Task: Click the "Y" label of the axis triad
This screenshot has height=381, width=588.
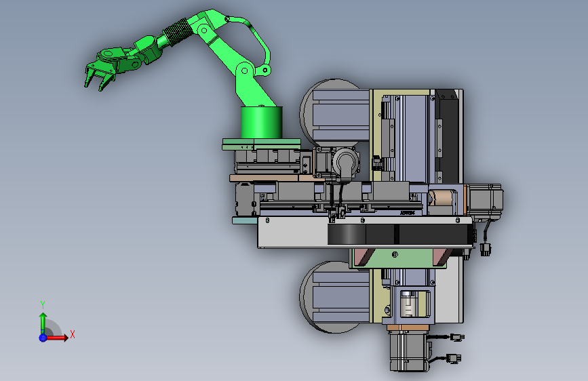Action: [x=43, y=305]
